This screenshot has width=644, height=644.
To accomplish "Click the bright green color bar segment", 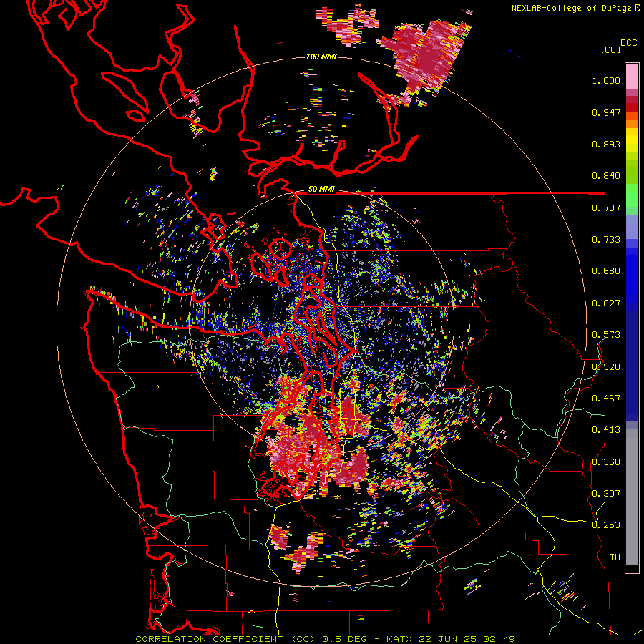I will pyautogui.click(x=632, y=195).
